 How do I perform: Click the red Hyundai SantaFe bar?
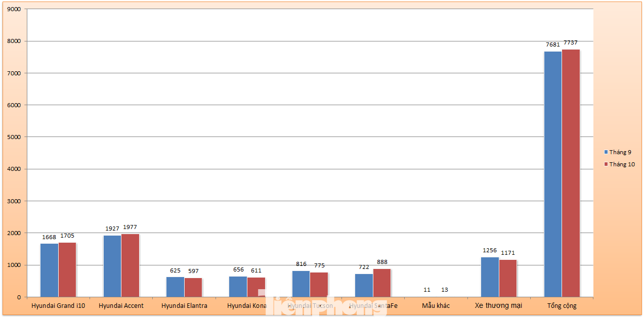382,283
